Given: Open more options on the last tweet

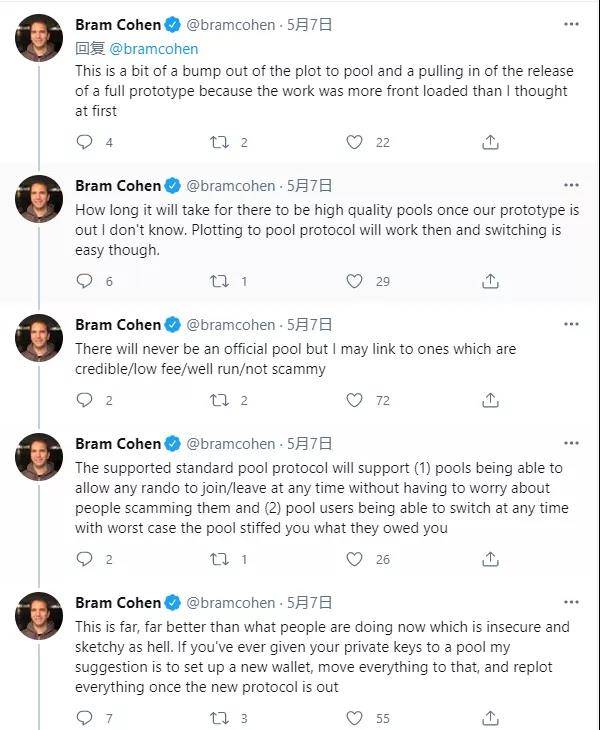Looking at the screenshot, I should (570, 603).
